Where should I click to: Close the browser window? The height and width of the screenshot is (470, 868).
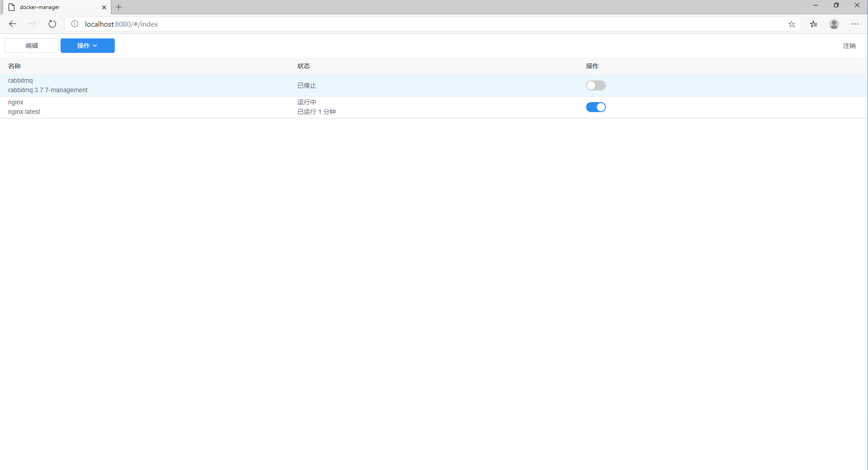coord(857,5)
